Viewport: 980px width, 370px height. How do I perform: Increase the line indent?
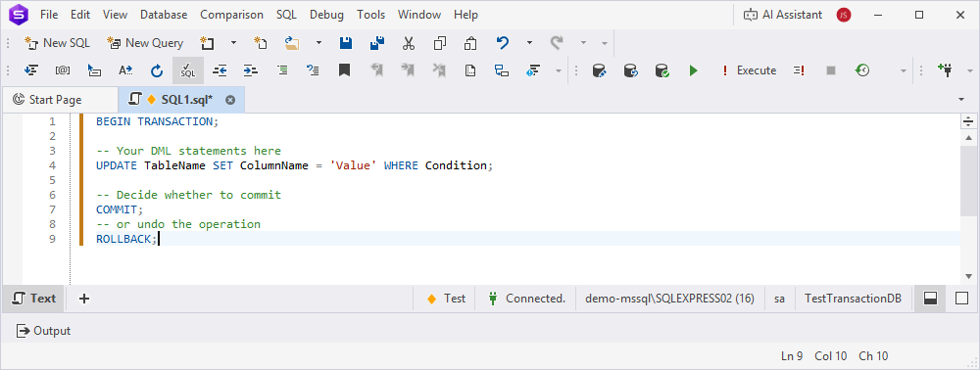251,70
